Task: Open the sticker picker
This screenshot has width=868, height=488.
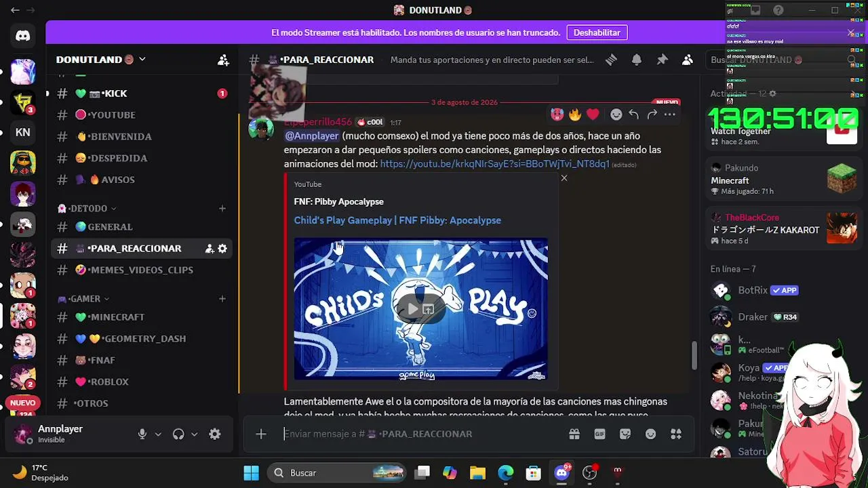Action: (x=625, y=434)
